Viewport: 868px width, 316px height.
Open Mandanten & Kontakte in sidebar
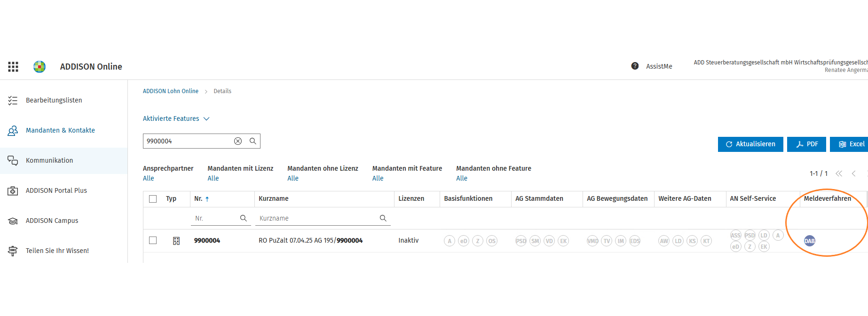[60, 130]
